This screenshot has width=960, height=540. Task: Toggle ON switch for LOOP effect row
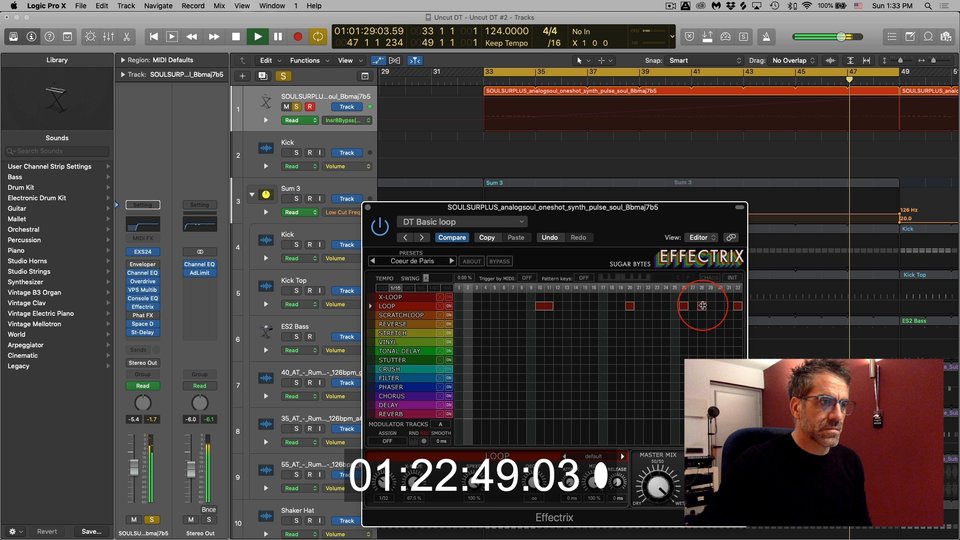(448, 306)
